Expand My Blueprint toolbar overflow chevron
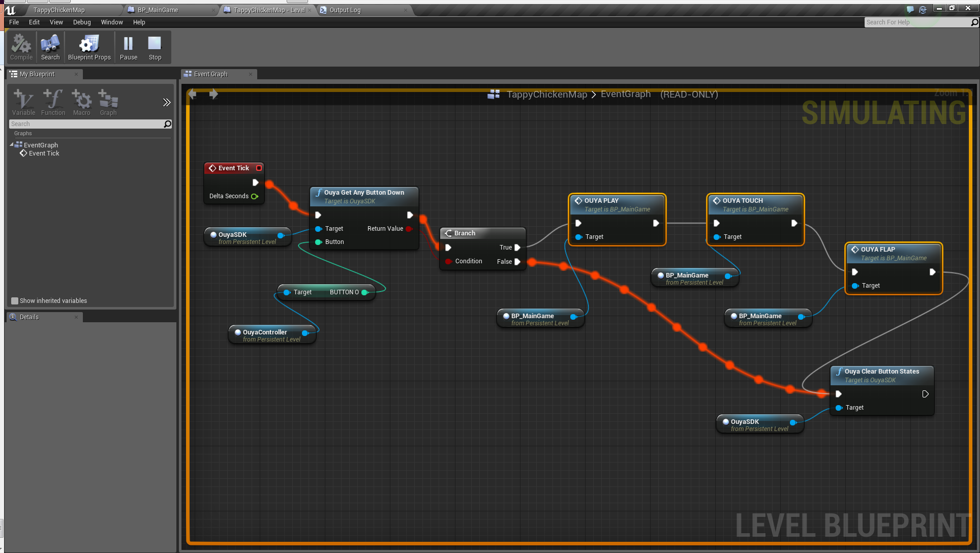The width and height of the screenshot is (980, 553). coord(166,103)
